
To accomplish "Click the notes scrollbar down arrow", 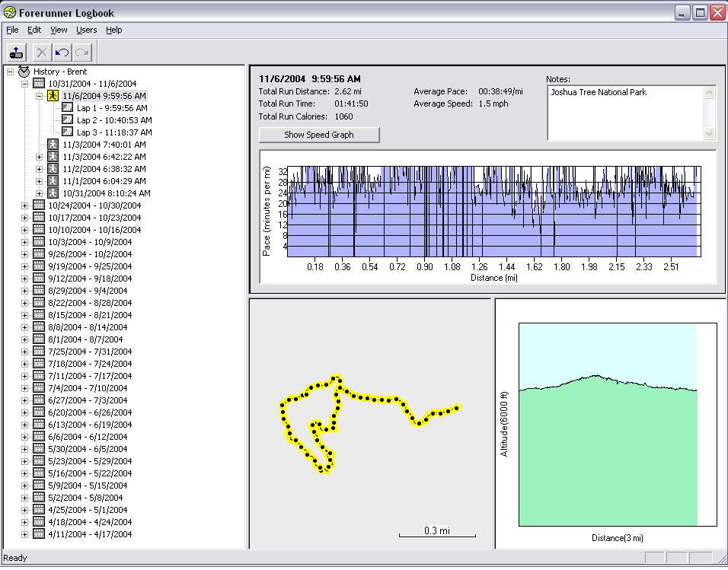I will 710,134.
